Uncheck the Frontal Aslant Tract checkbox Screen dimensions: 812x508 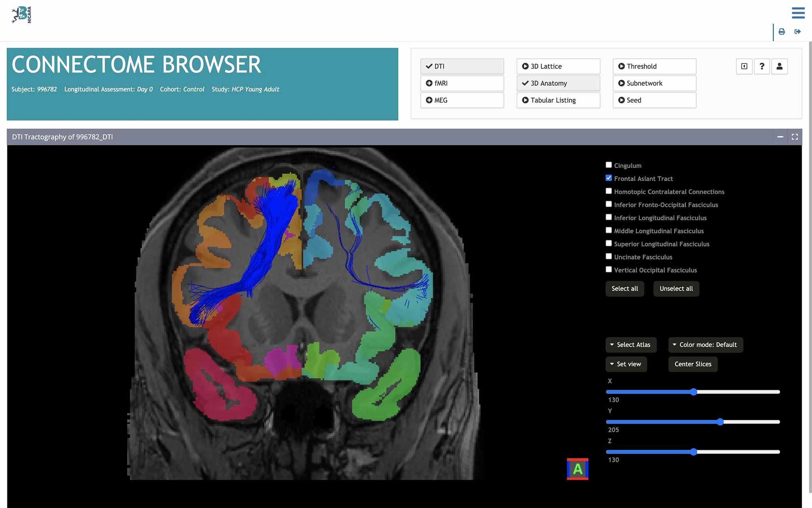pos(609,178)
